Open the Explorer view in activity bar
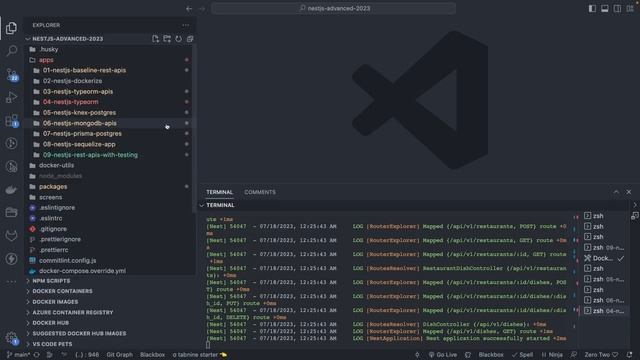The height and width of the screenshot is (360, 640). click(11, 28)
